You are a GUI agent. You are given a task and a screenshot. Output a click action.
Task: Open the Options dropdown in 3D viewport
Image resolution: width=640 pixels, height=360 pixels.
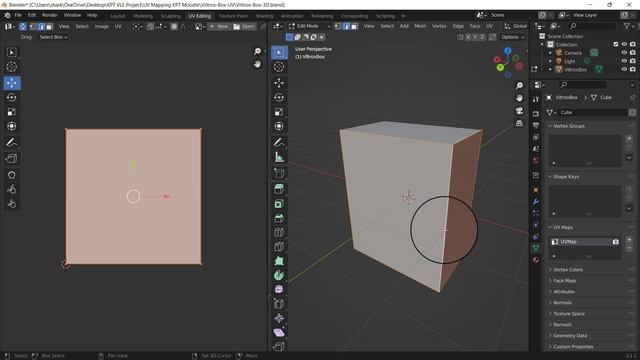pyautogui.click(x=513, y=37)
